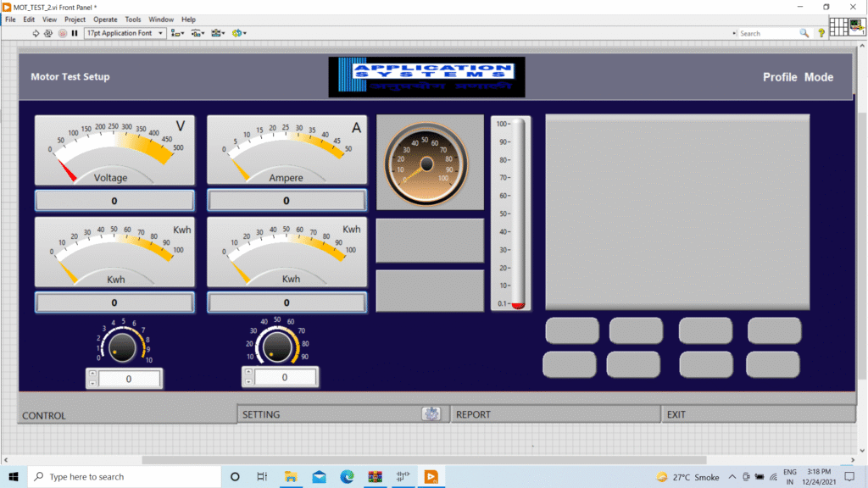Click the VI icon in top-right corner

[857, 27]
